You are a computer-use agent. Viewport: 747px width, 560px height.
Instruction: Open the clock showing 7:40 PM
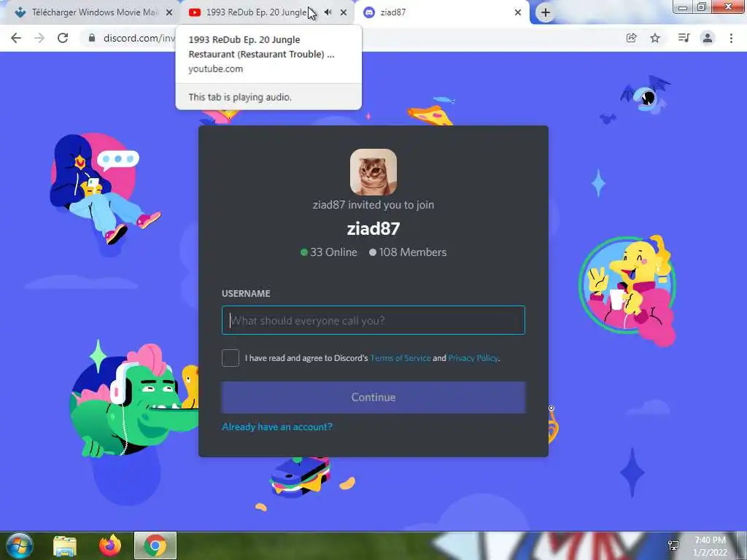tap(710, 546)
